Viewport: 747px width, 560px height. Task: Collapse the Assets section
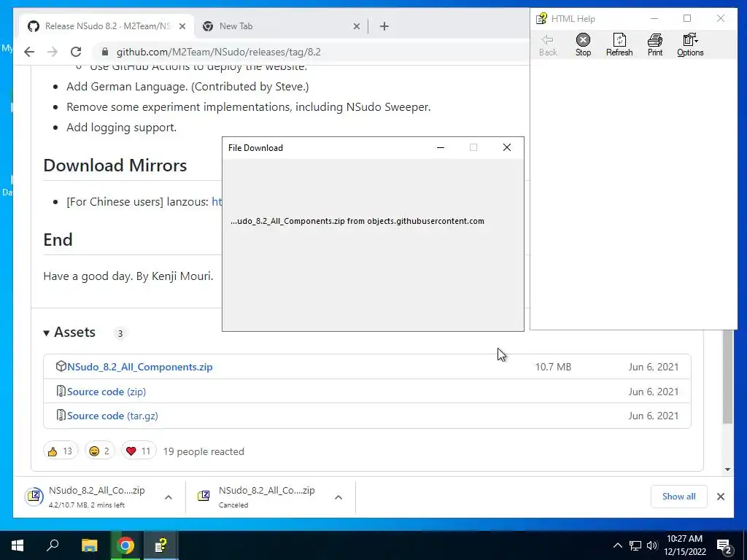(x=69, y=332)
